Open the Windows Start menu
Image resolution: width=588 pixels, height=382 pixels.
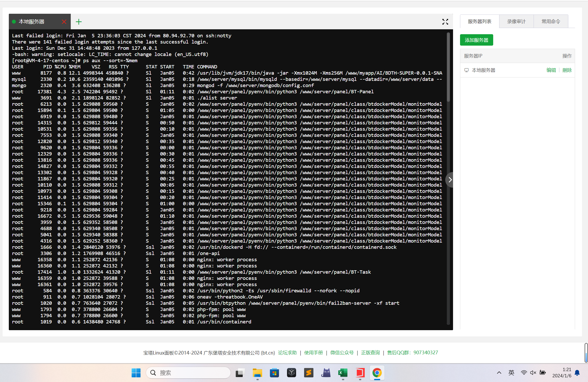pyautogui.click(x=136, y=373)
